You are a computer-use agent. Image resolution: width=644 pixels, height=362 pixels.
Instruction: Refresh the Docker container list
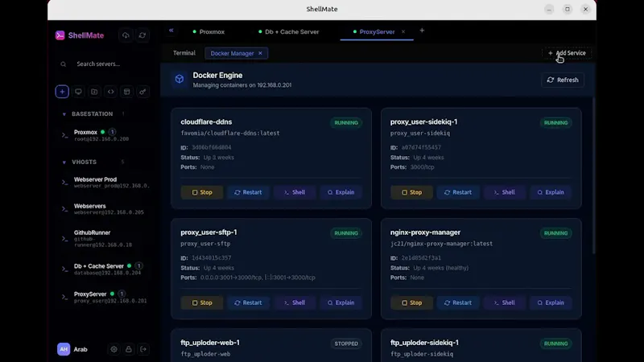[563, 80]
